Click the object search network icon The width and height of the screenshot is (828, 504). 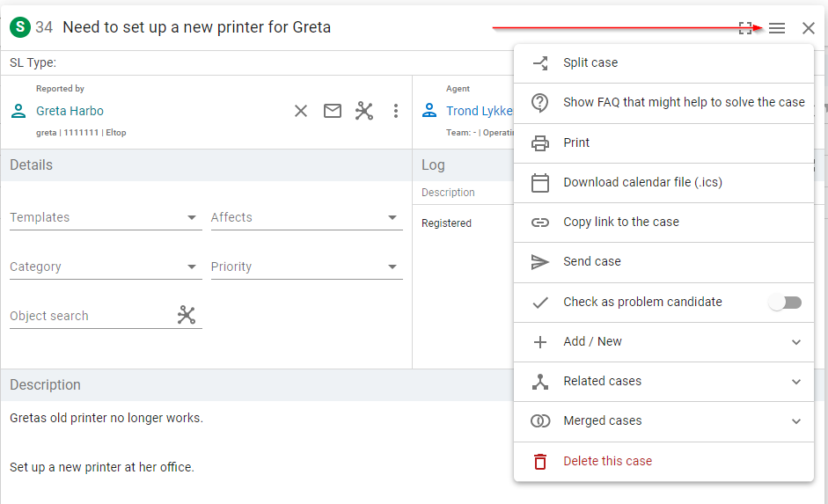[x=187, y=315]
